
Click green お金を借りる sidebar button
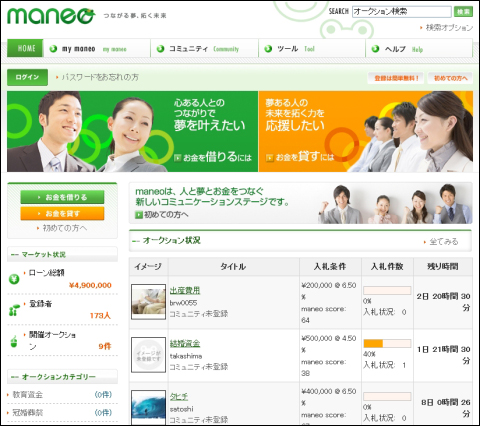click(x=62, y=197)
